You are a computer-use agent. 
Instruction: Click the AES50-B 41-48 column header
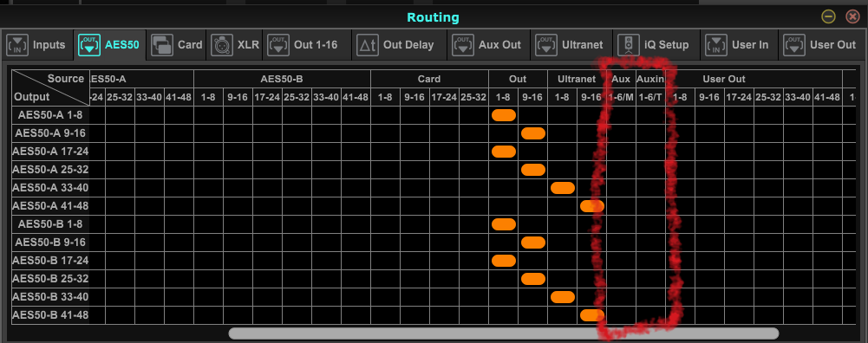coord(356,97)
